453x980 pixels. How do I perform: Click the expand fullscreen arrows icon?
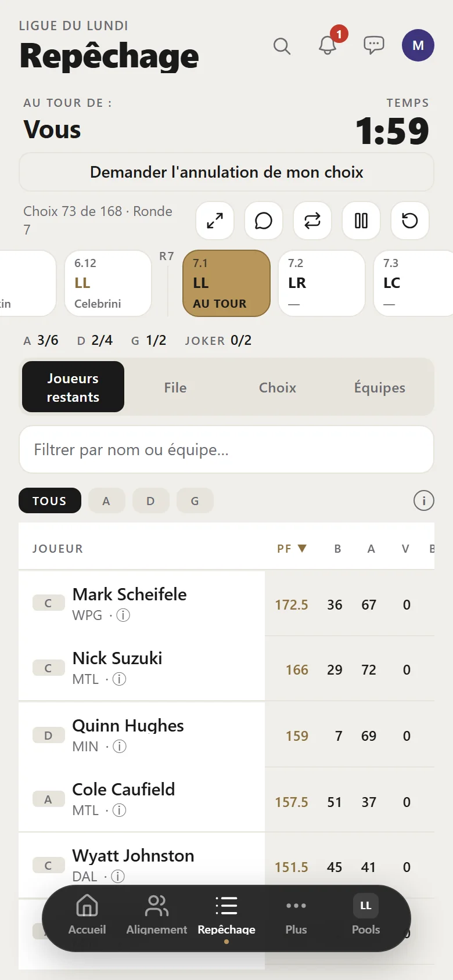click(x=215, y=221)
